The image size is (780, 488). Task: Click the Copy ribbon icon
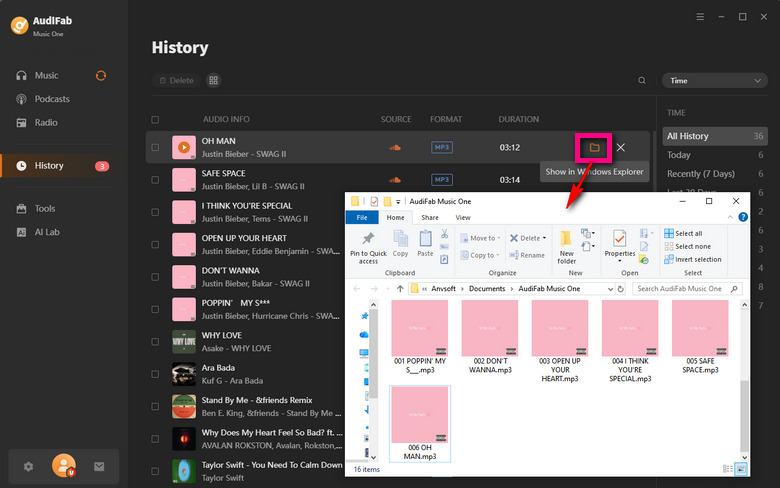pyautogui.click(x=400, y=244)
